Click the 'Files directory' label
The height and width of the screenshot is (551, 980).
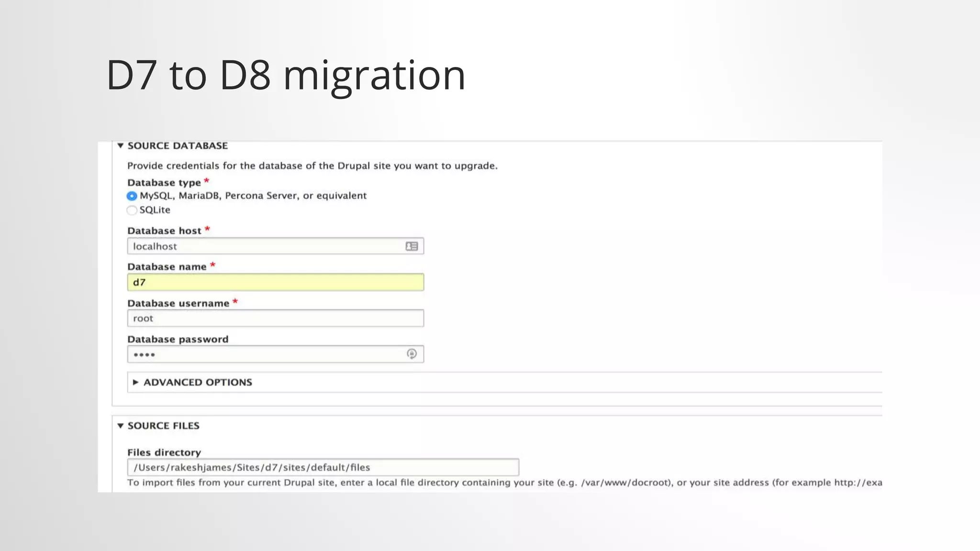[164, 452]
